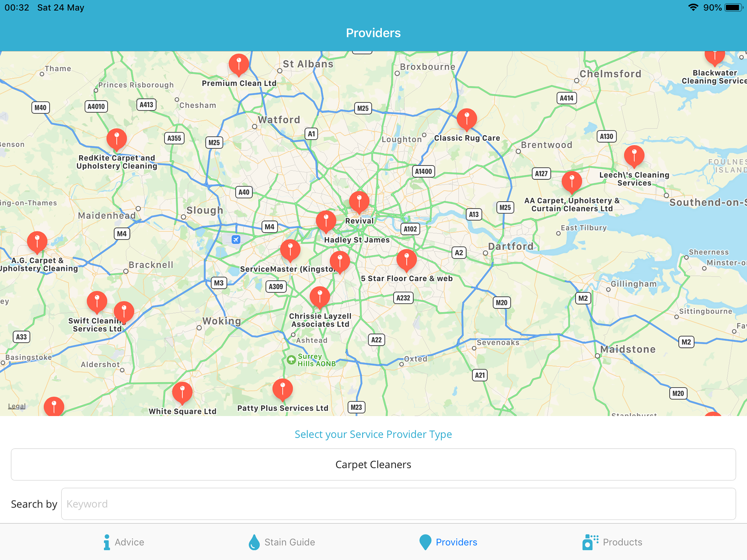
Task: Focus the Keyword search field
Action: click(x=398, y=504)
